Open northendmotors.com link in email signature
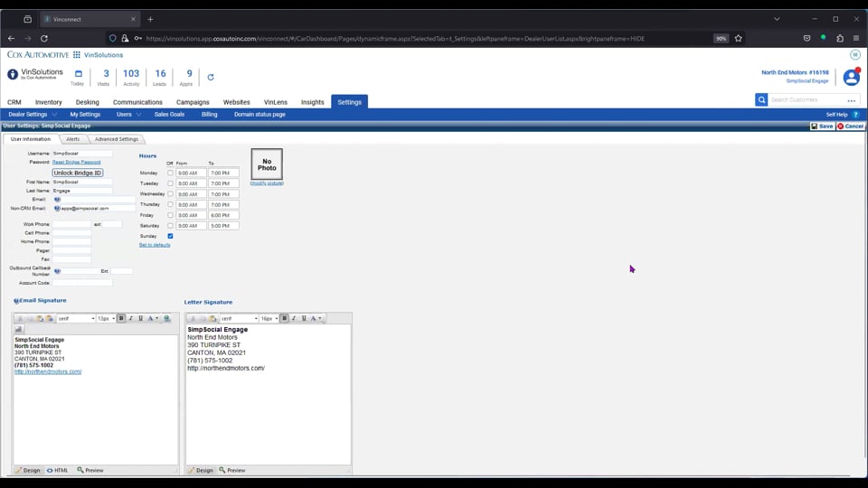 (x=48, y=371)
